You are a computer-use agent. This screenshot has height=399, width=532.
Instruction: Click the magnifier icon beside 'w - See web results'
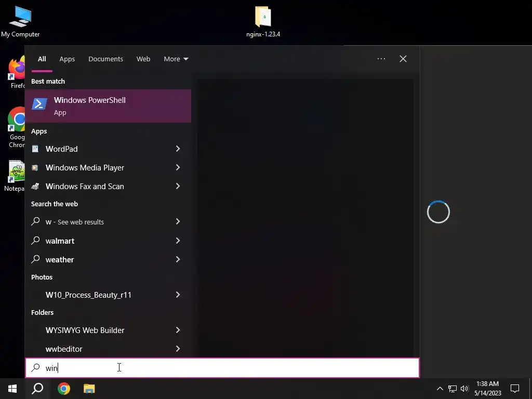(x=35, y=221)
